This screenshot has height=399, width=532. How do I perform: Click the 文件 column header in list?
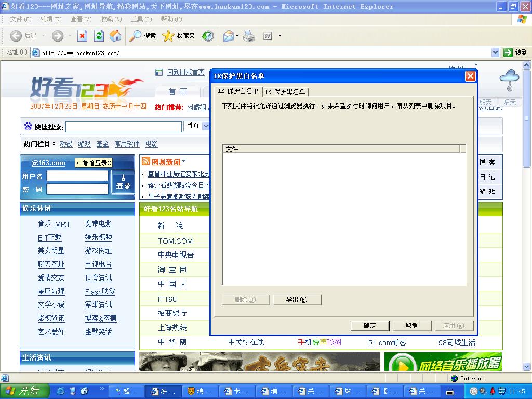click(341, 149)
